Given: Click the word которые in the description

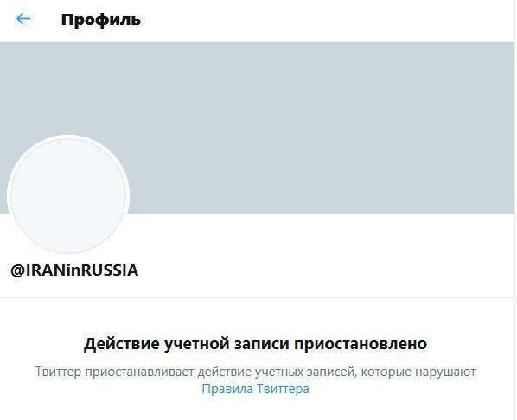Looking at the screenshot, I should (x=386, y=372).
